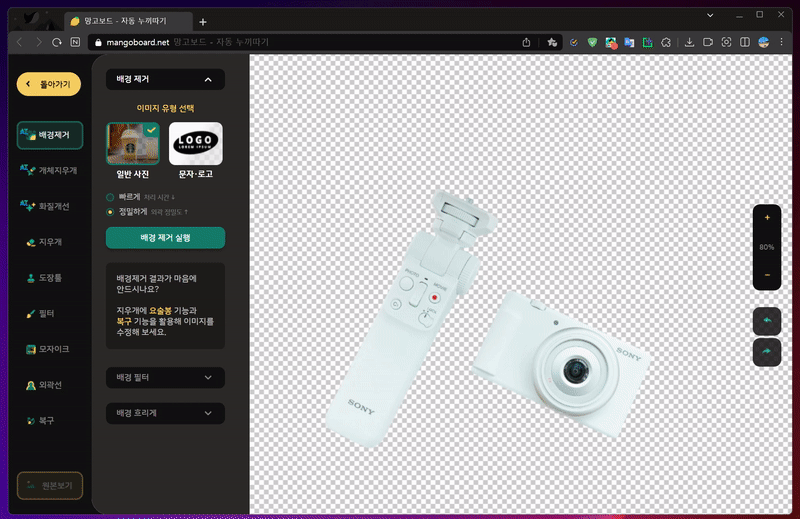The image size is (800, 519).
Task: Open the extensions puzzle icon
Action: (666, 42)
